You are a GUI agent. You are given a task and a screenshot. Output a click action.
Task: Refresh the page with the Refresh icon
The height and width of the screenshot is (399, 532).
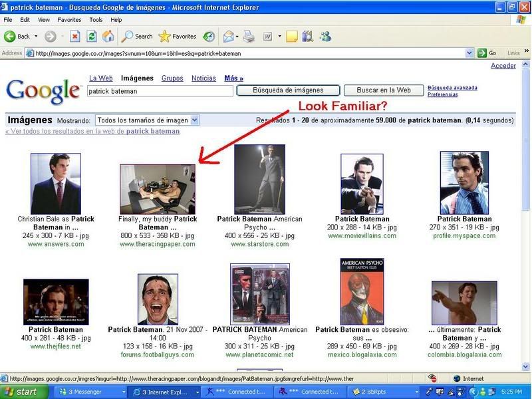pyautogui.click(x=92, y=37)
